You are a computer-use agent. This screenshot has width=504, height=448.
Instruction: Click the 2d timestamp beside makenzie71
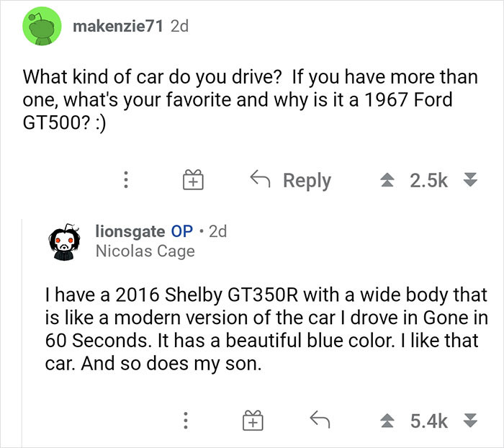pos(178,27)
